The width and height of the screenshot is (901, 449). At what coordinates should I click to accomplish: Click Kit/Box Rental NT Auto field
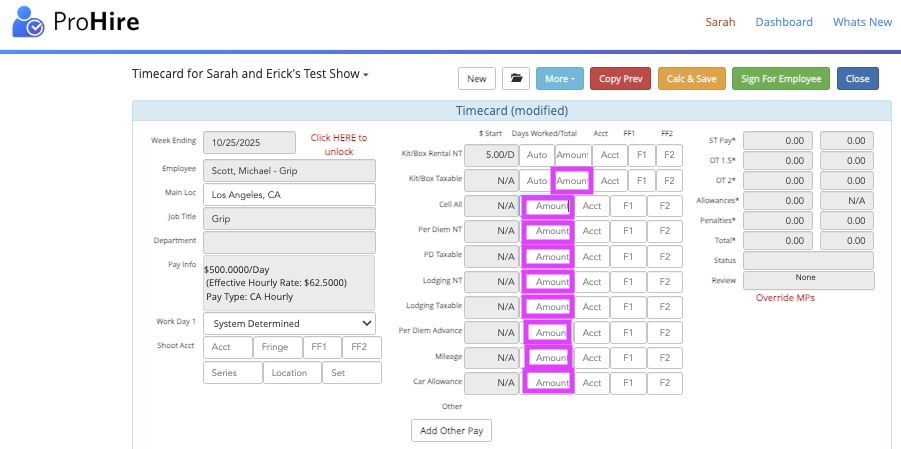(537, 155)
